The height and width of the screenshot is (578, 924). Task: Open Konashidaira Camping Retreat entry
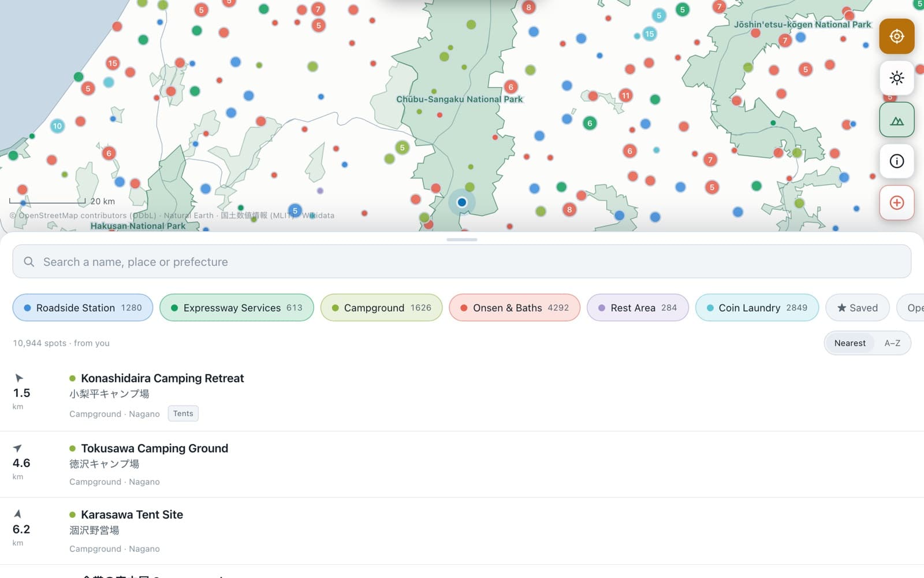point(462,396)
